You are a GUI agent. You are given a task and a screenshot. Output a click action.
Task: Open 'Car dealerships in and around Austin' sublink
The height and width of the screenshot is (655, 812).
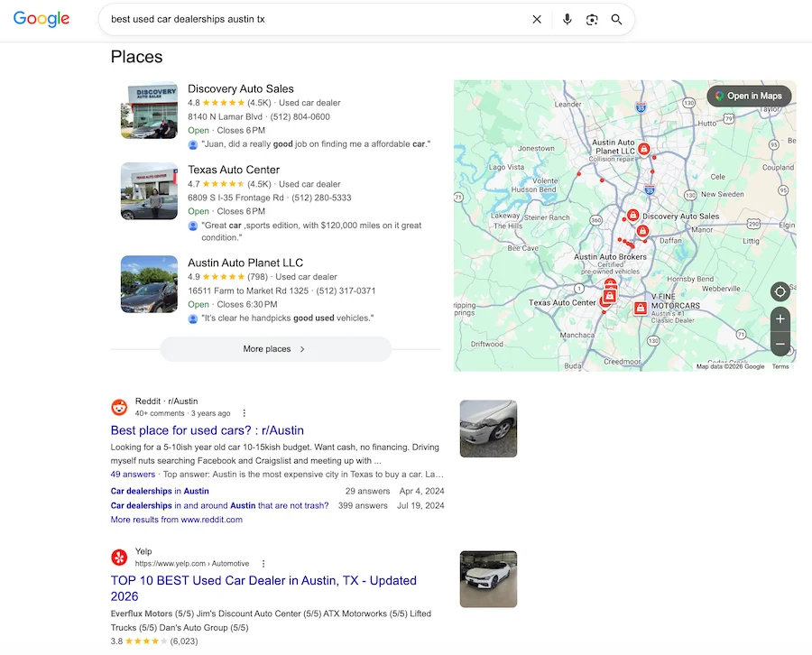[219, 505]
